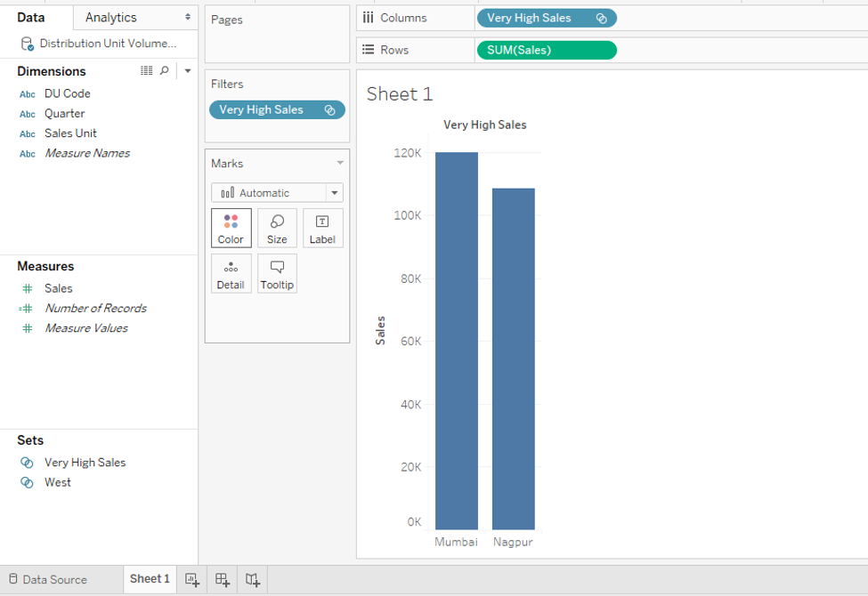Open the Marks card dropdown arrow
Screen dimensions: 868x596
340,163
